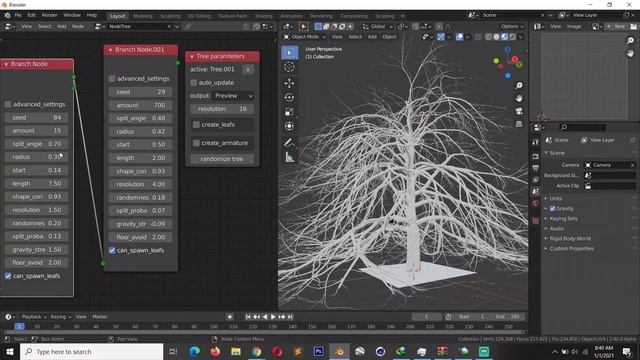Open Scene properties tab icon
640x360 pixels.
536,191
